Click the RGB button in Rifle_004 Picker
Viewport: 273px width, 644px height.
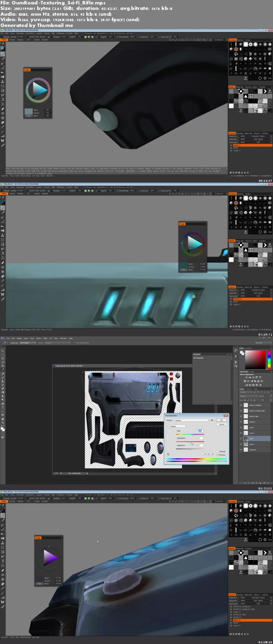point(39,583)
